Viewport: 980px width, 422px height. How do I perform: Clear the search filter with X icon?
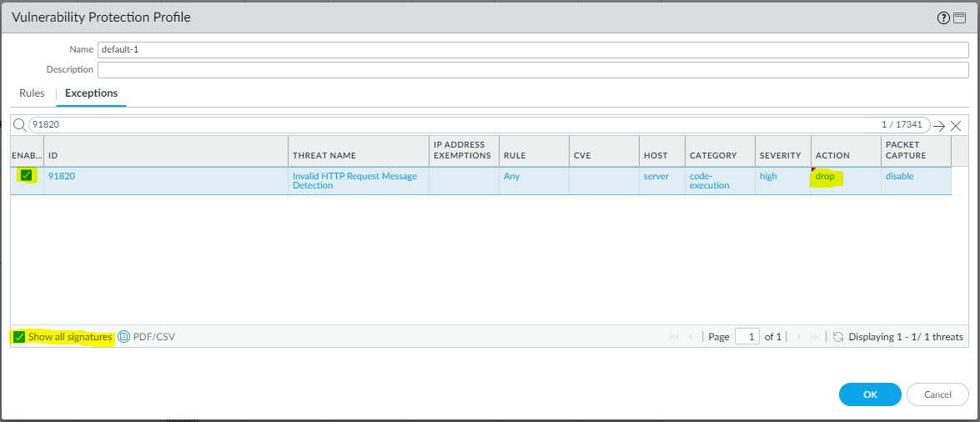[957, 126]
